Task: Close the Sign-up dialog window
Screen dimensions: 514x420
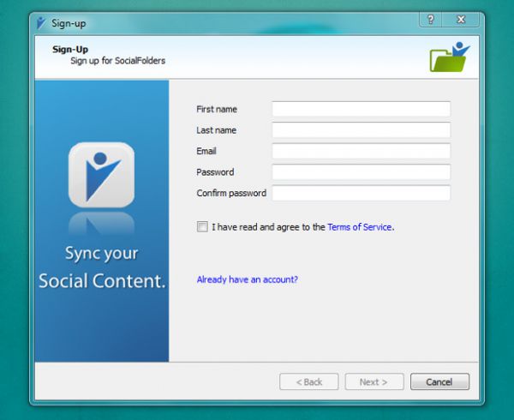Action: [x=461, y=20]
